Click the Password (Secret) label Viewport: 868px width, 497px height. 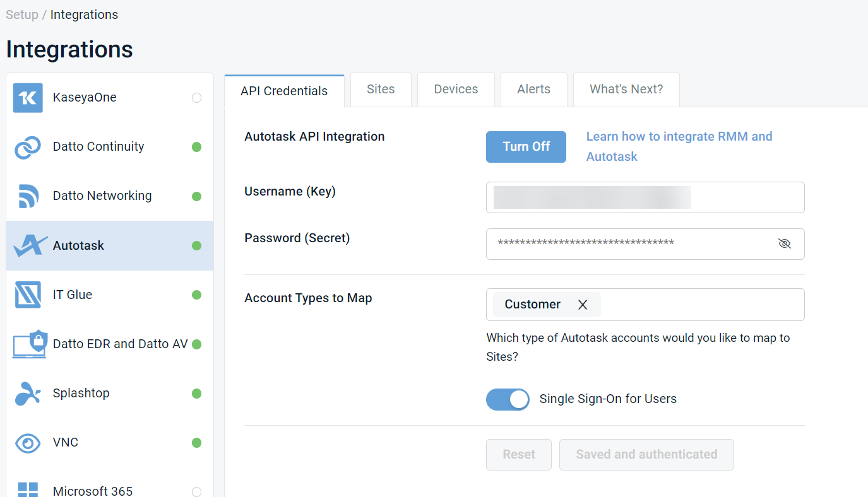[x=297, y=238]
